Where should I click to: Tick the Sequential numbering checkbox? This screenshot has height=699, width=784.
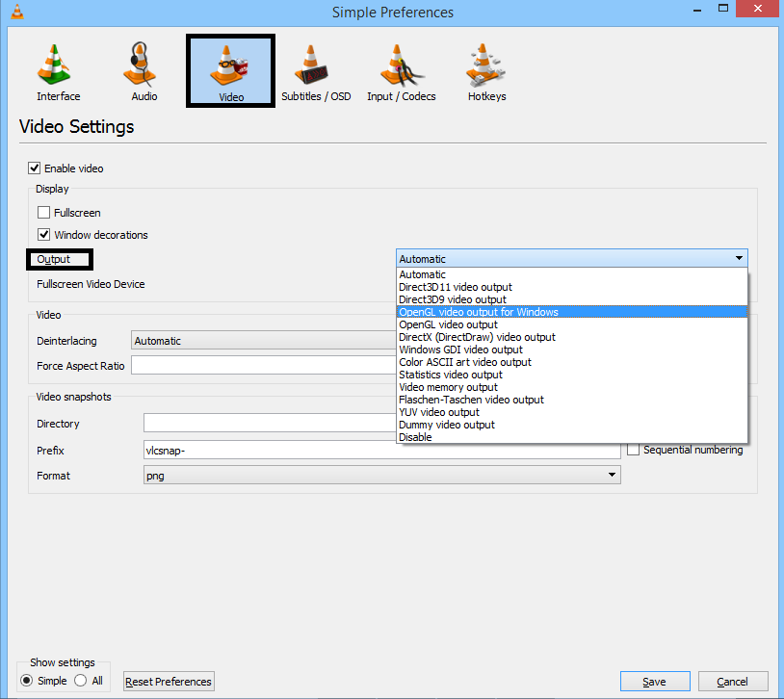point(633,450)
